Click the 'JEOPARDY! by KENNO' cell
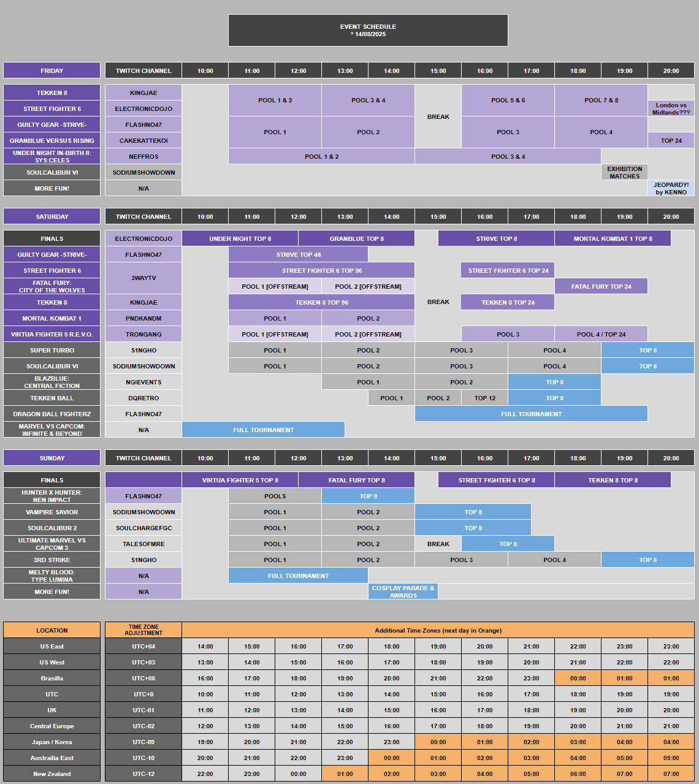Image resolution: width=699 pixels, height=784 pixels. click(671, 188)
